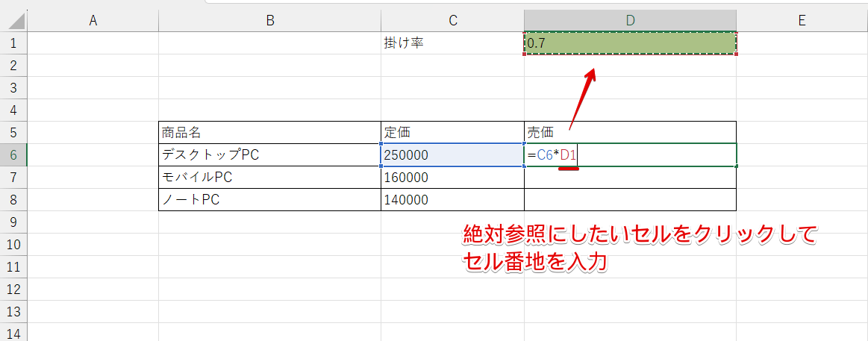Viewport: 868px width, 341px height.
Task: Click the ノートPC cell
Action: 269,200
